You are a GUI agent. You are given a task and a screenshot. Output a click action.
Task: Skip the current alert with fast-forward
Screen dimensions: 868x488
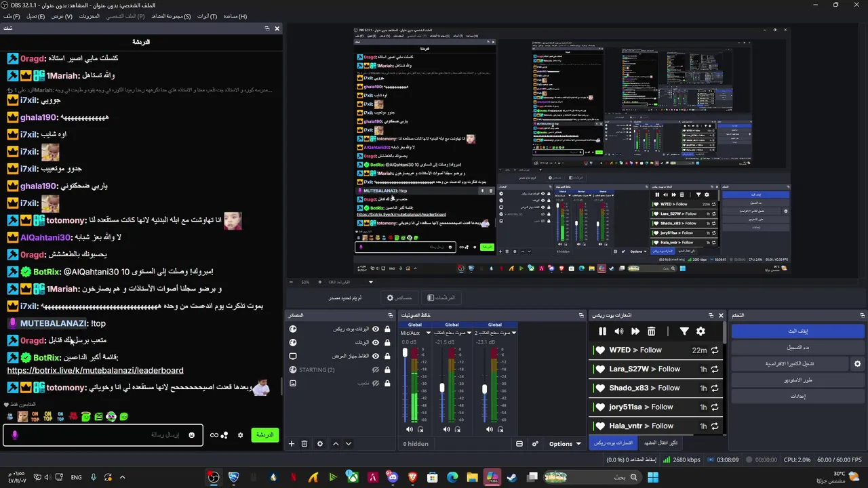tap(635, 331)
